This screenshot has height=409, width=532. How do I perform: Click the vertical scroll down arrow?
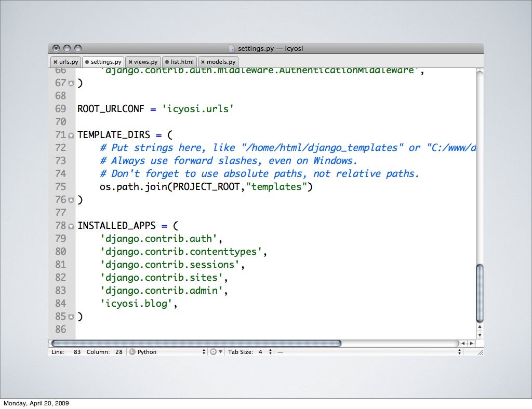480,335
